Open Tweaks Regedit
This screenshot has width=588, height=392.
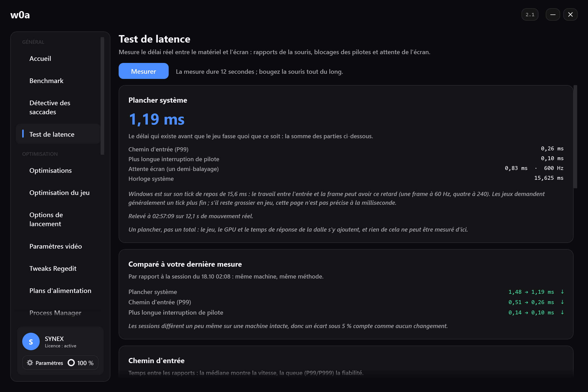point(58,268)
